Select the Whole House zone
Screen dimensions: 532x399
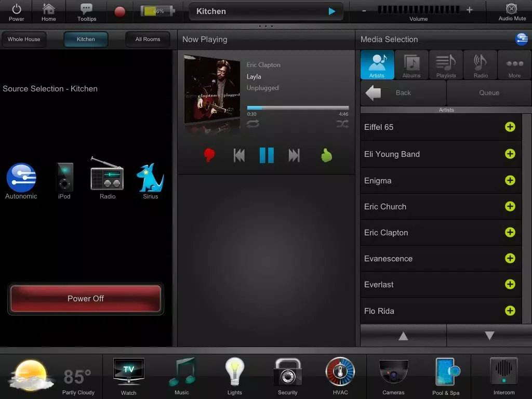24,39
